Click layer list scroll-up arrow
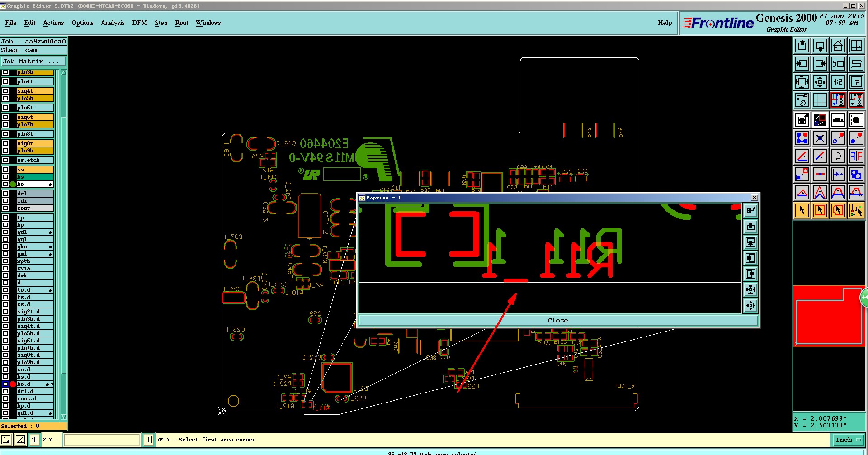 pyautogui.click(x=64, y=72)
